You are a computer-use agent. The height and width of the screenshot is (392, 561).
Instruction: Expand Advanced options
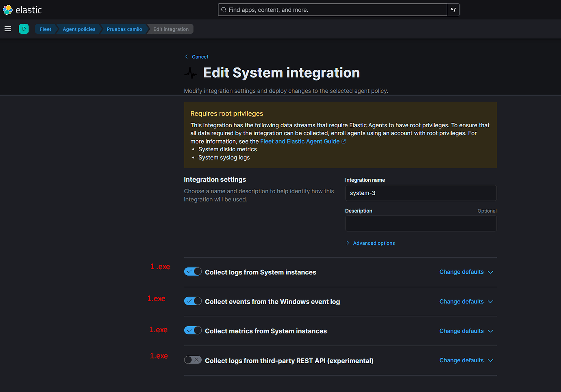374,243
